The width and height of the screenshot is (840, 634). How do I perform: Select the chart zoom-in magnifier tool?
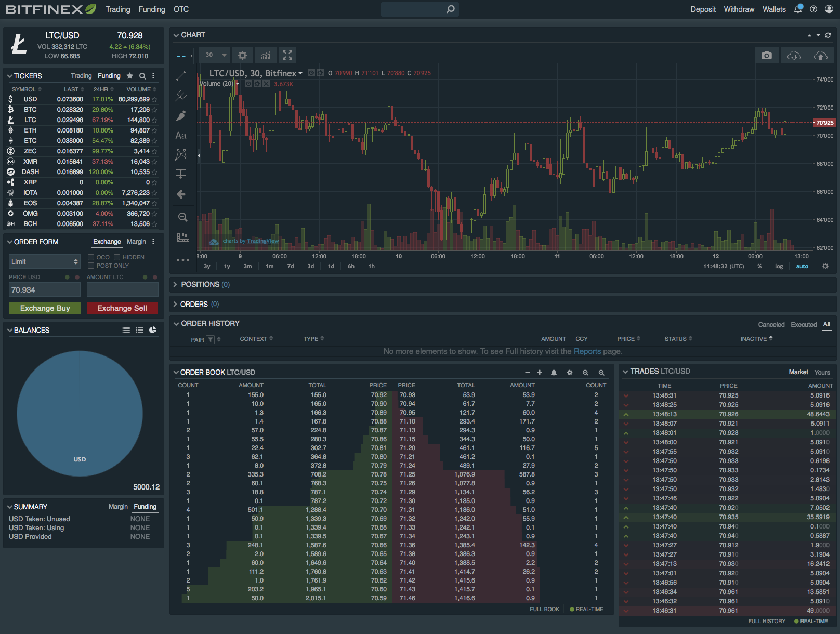pos(182,217)
